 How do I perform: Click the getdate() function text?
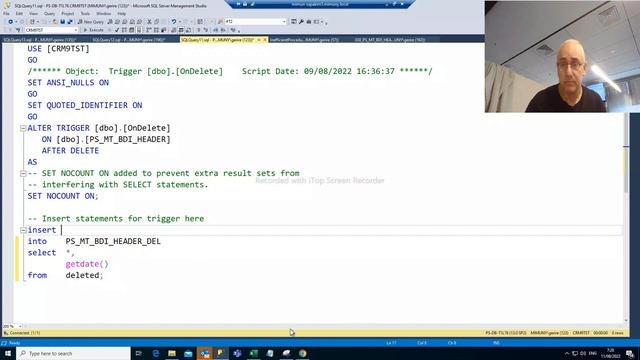[x=87, y=264]
